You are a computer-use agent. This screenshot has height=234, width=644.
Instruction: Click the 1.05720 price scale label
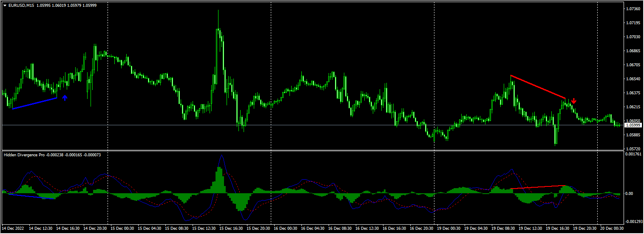pos(633,149)
